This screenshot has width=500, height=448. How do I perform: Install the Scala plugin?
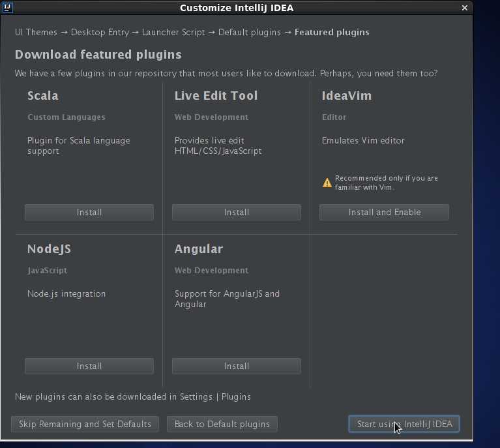(89, 212)
